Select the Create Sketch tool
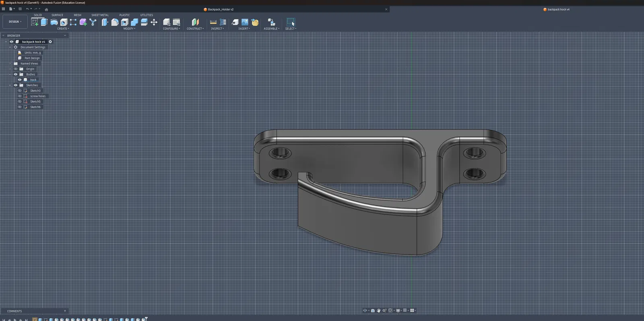644x321 pixels. pos(35,22)
